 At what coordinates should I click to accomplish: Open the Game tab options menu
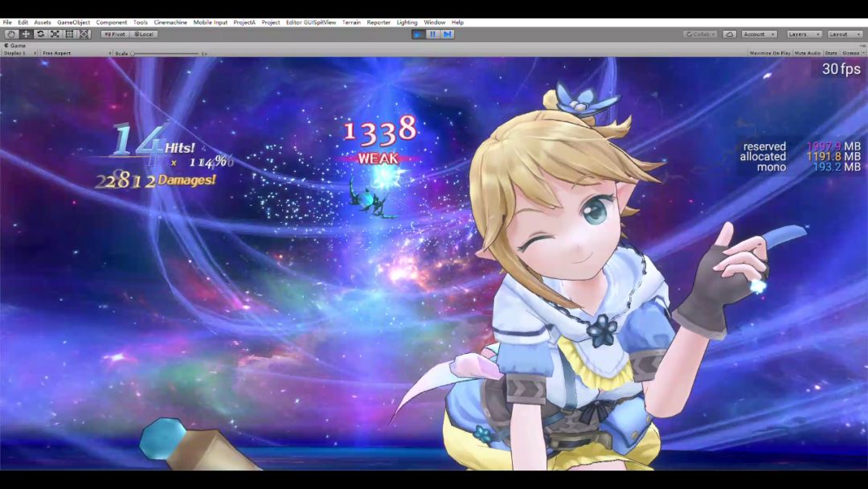coord(862,46)
